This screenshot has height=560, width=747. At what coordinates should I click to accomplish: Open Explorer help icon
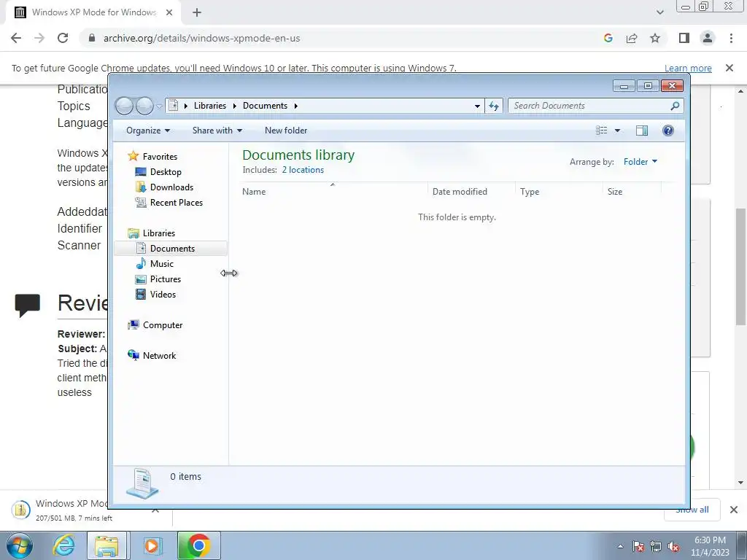(668, 131)
